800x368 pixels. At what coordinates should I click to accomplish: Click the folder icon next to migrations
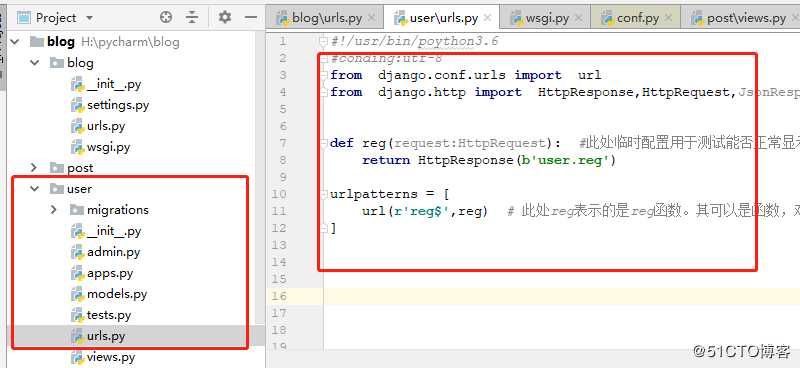tap(77, 210)
